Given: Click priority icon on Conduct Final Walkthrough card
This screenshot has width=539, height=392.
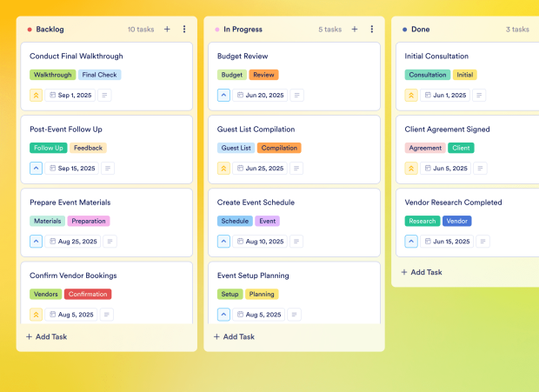Looking at the screenshot, I should [36, 96].
